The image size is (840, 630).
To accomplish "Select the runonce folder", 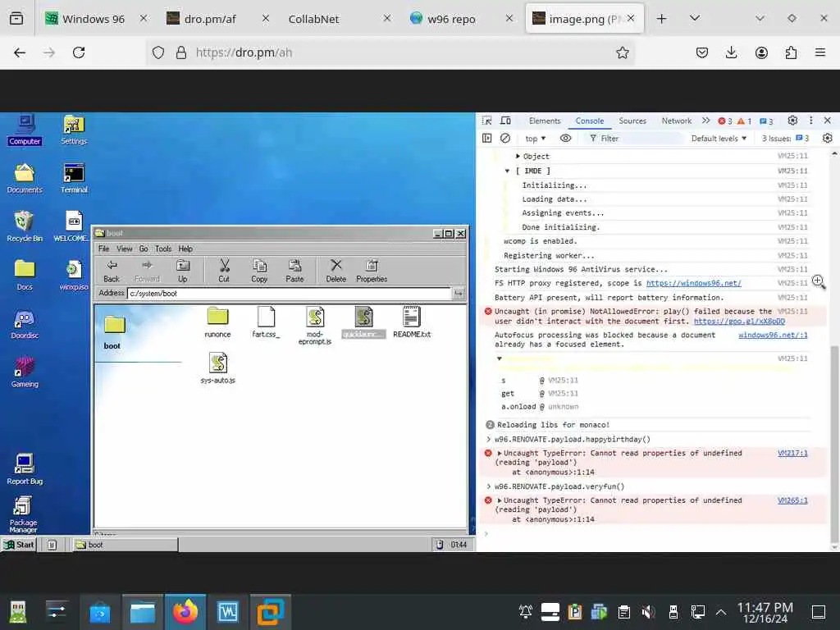I will pyautogui.click(x=217, y=322).
